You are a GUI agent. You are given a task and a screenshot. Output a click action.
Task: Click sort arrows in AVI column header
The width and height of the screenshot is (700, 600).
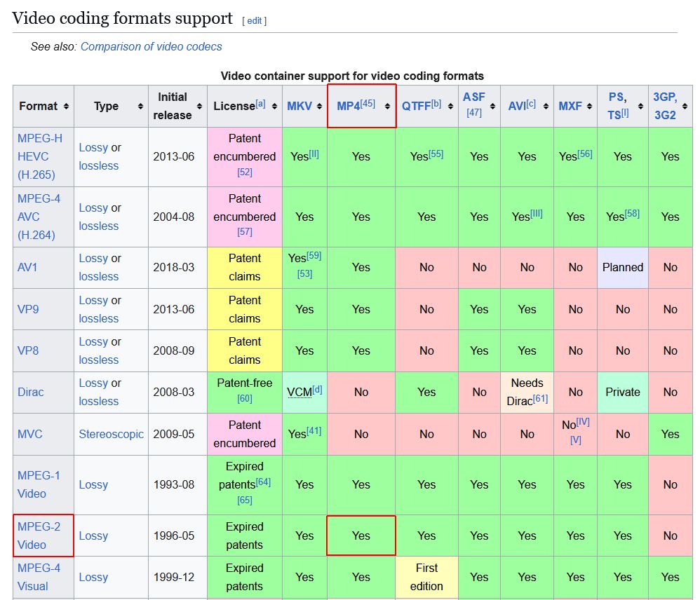pyautogui.click(x=545, y=107)
